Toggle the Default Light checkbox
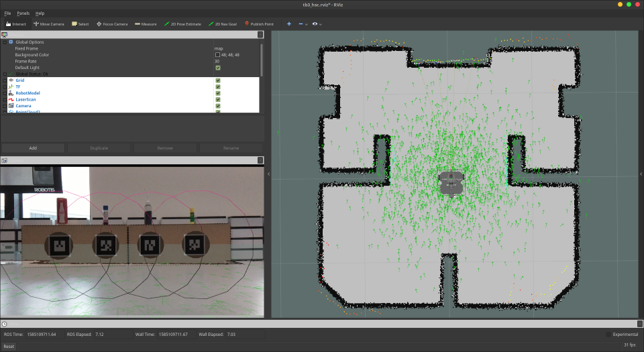Viewport: 644px width, 352px height. 217,68
